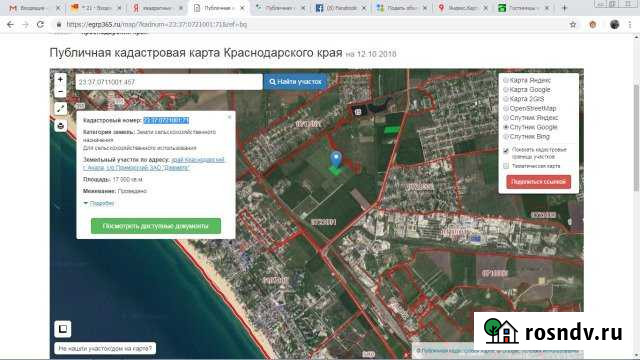Click the site security lock icon
The image size is (640, 360).
tap(59, 24)
